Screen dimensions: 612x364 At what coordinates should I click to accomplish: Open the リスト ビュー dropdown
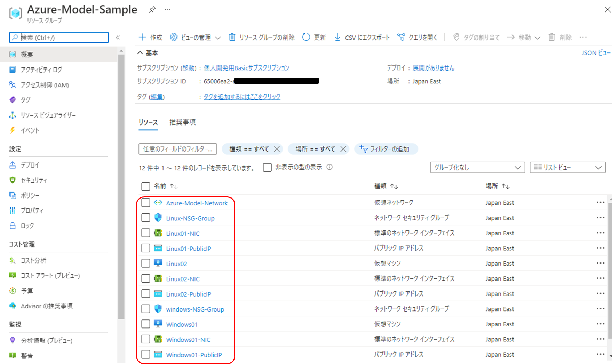pos(567,168)
